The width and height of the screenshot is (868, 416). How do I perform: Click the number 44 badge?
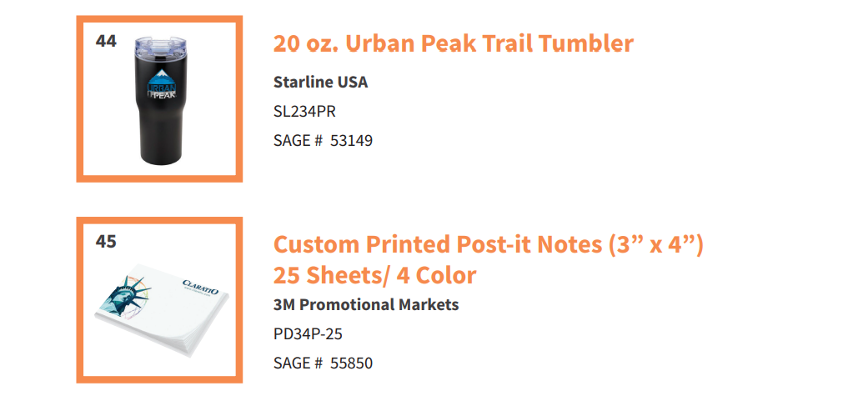(106, 41)
